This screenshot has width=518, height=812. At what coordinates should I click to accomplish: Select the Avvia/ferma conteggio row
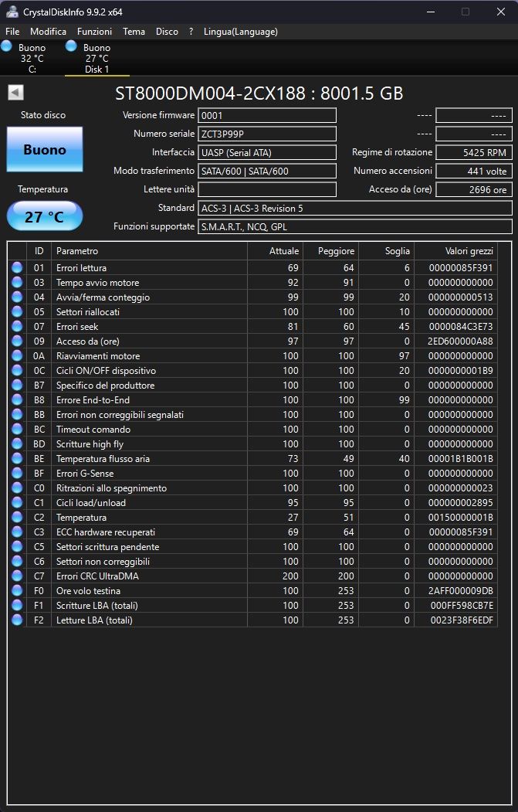pyautogui.click(x=252, y=297)
